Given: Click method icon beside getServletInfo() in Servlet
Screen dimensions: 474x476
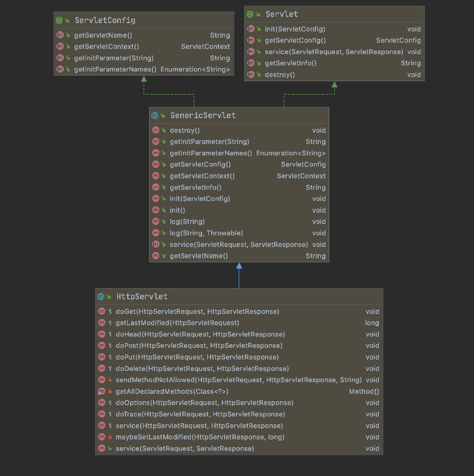Looking at the screenshot, I should [x=251, y=63].
